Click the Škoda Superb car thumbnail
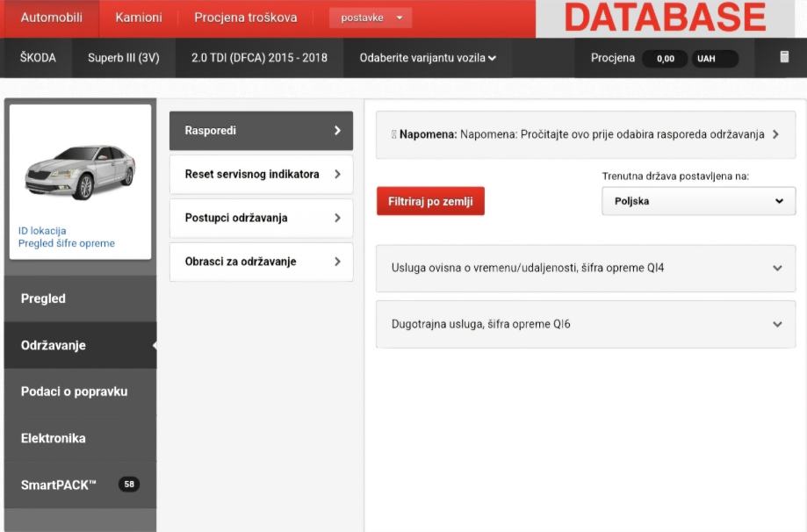This screenshot has width=807, height=532. (x=80, y=172)
